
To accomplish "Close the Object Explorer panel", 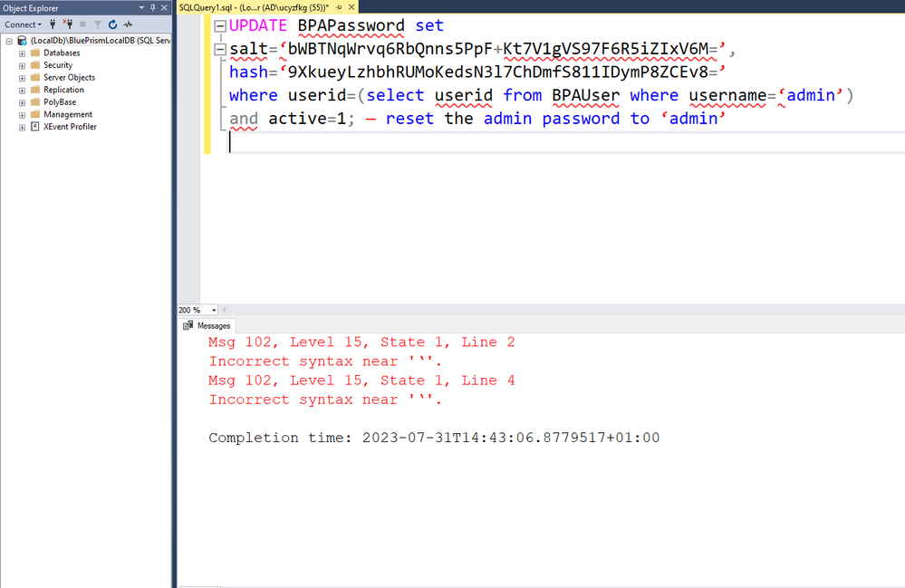I will coord(165,7).
